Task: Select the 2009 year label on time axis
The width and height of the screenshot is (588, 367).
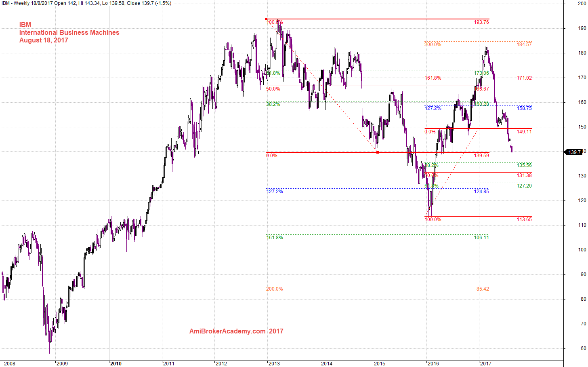Action: tap(62, 364)
